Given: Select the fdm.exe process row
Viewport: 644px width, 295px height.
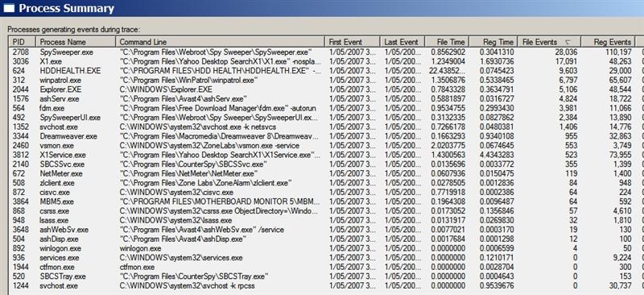Looking at the screenshot, I should (x=326, y=108).
